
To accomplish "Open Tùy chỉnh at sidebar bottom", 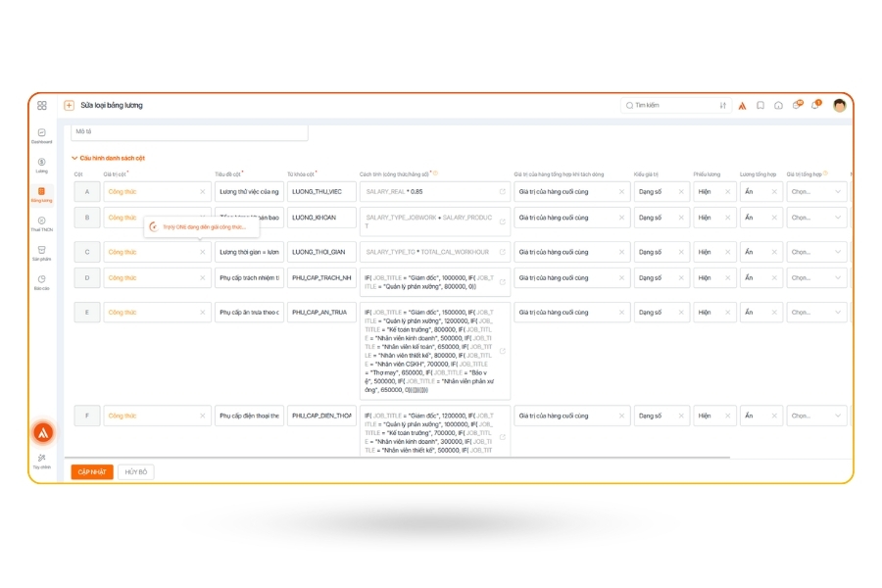I will (41, 462).
